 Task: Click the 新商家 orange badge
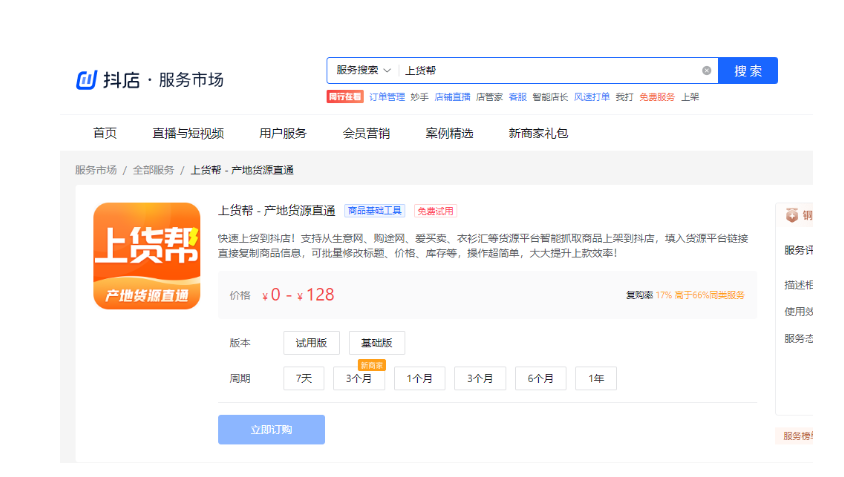coord(372,366)
